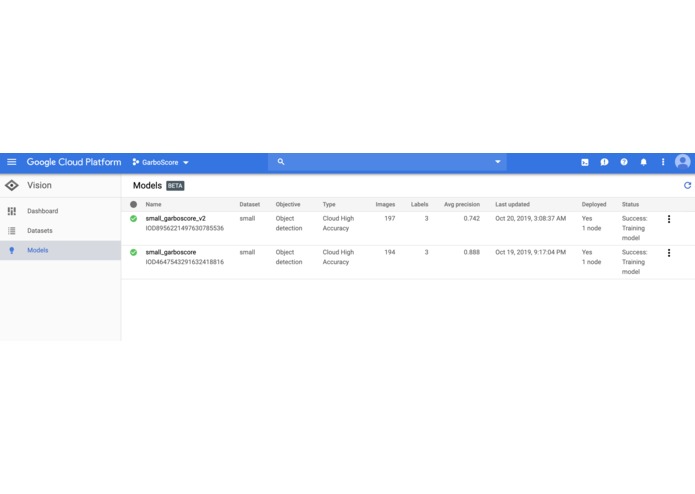The image size is (695, 494).
Task: Refresh the Models list
Action: pos(687,185)
